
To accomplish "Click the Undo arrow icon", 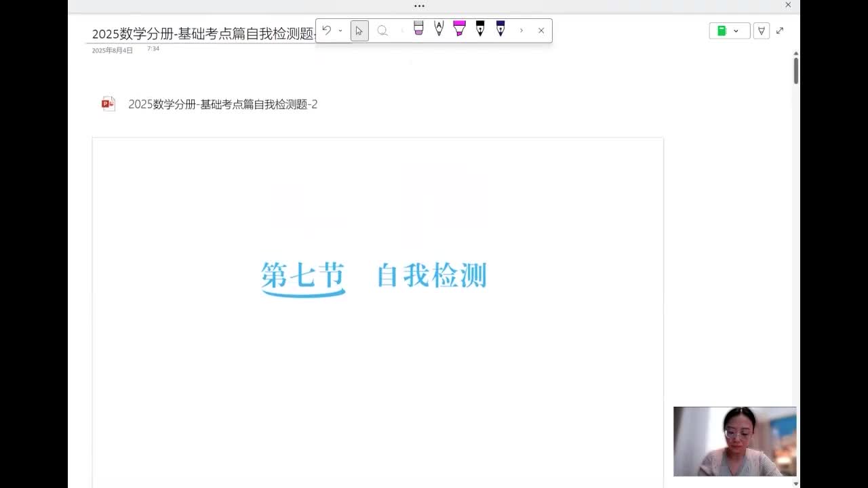I will pos(326,30).
